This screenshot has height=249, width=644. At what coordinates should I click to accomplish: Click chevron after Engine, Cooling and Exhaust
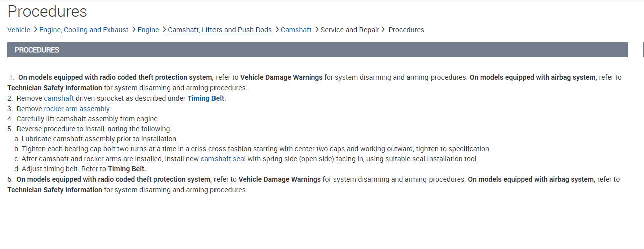tap(133, 30)
